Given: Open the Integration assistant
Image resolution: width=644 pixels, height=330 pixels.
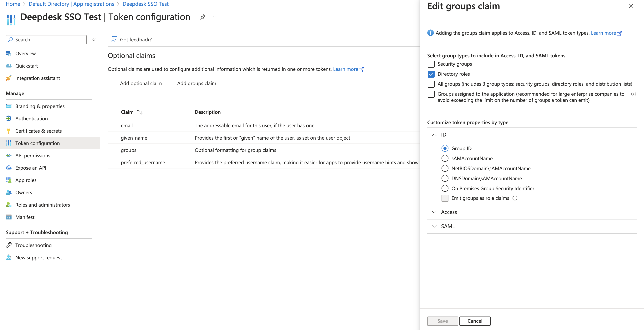Looking at the screenshot, I should (38, 78).
